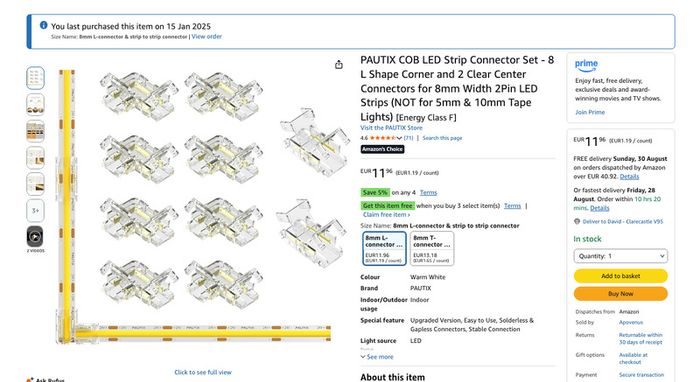Click the share icon above product image

(x=339, y=65)
